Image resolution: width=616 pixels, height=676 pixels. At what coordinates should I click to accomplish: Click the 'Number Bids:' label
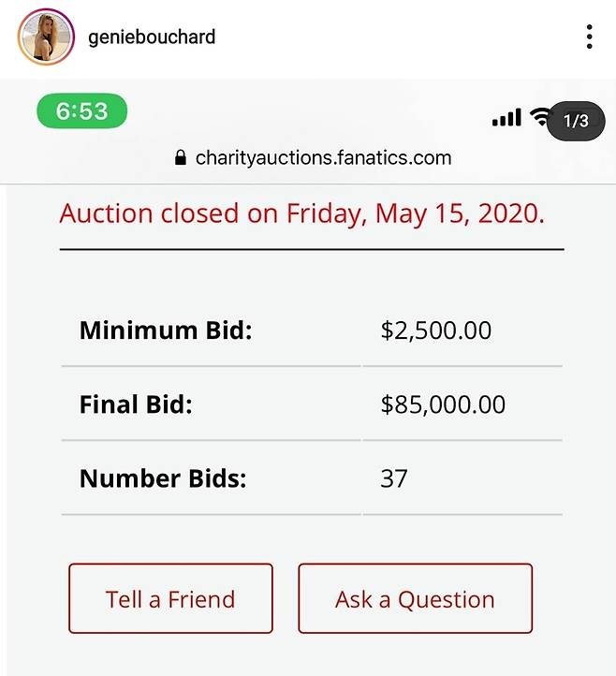click(x=163, y=478)
